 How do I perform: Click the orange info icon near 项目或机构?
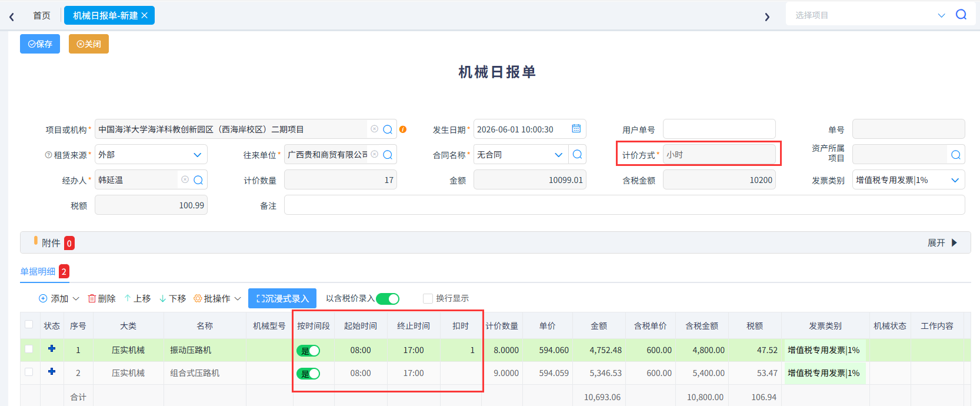coord(403,129)
